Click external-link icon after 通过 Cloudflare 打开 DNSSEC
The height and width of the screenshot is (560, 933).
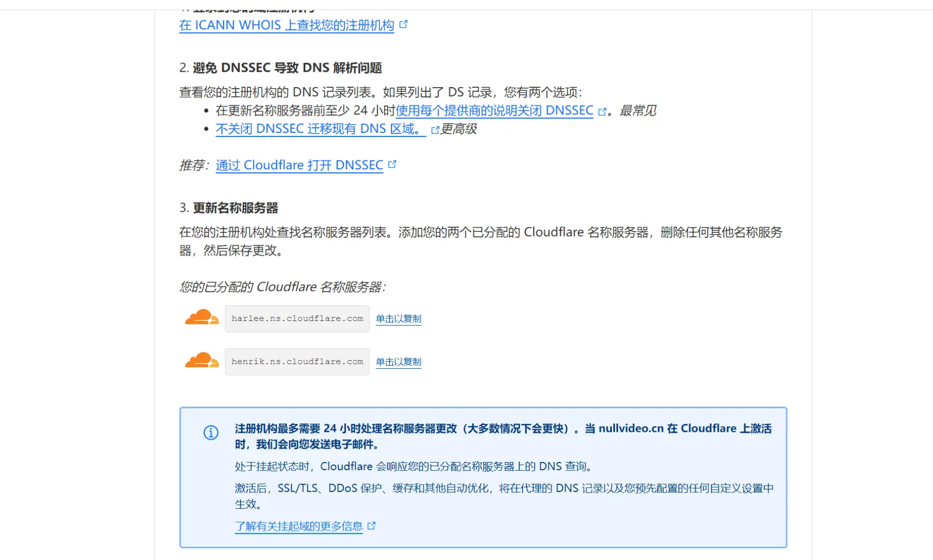click(x=392, y=165)
